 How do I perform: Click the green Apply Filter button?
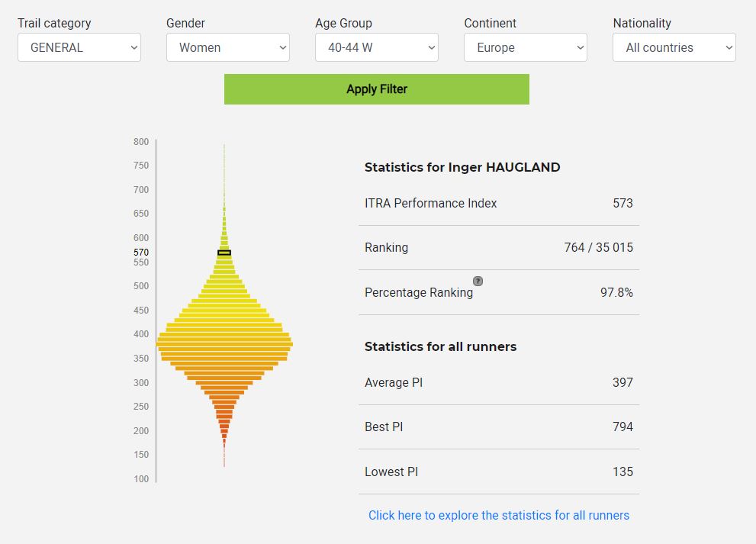click(x=377, y=89)
